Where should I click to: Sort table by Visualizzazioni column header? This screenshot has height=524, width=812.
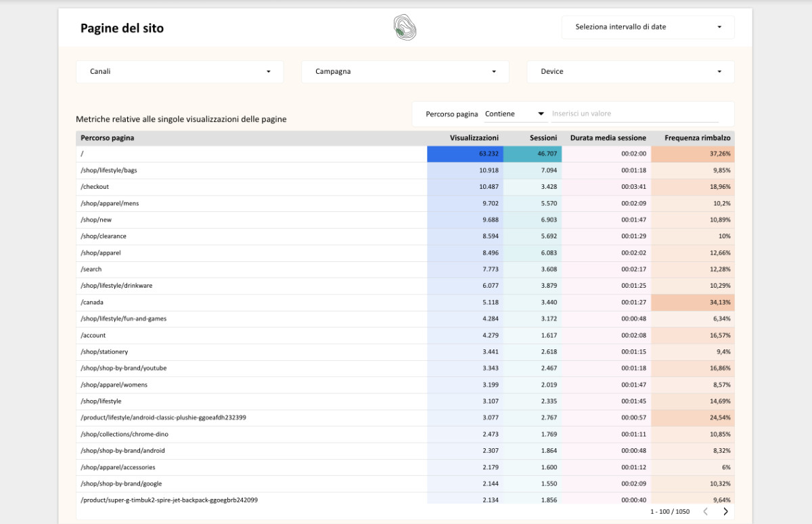pyautogui.click(x=474, y=137)
